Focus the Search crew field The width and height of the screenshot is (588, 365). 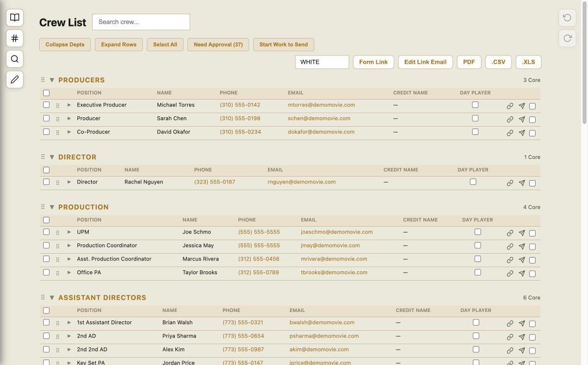coord(141,22)
